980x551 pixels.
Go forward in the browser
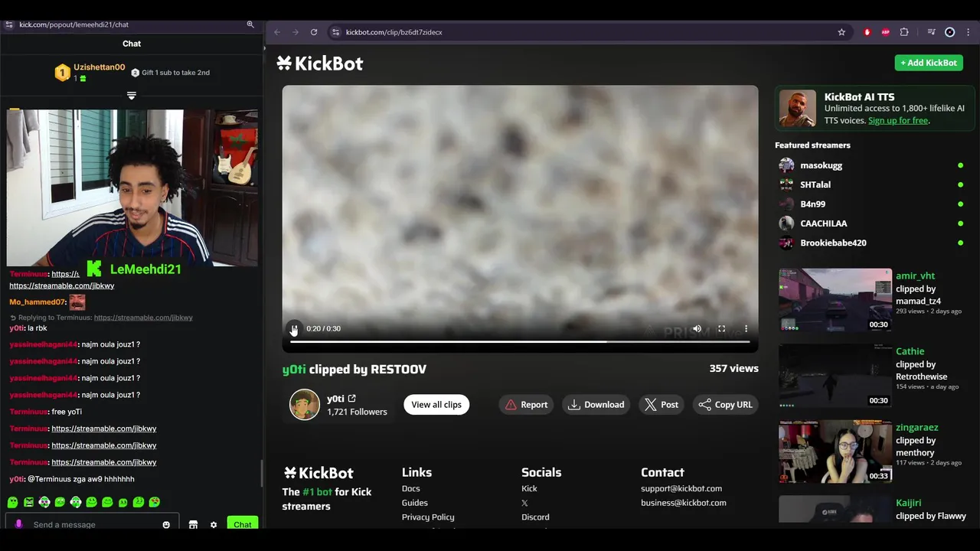[296, 32]
